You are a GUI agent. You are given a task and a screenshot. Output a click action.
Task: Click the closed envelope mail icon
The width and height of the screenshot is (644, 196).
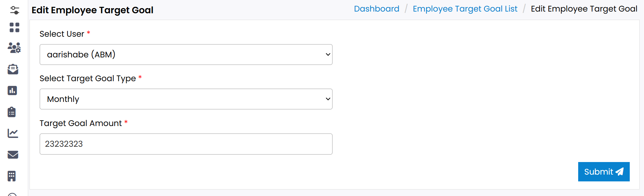click(x=13, y=155)
